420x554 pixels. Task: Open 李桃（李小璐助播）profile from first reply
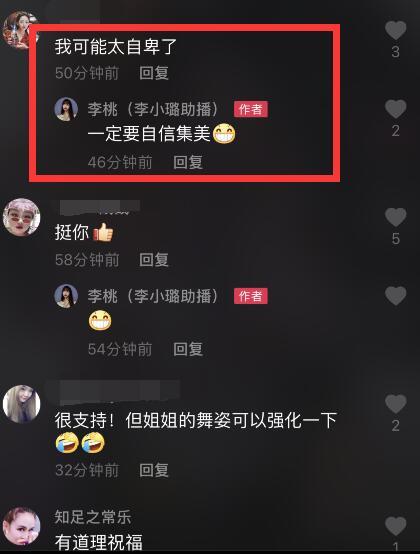click(154, 109)
